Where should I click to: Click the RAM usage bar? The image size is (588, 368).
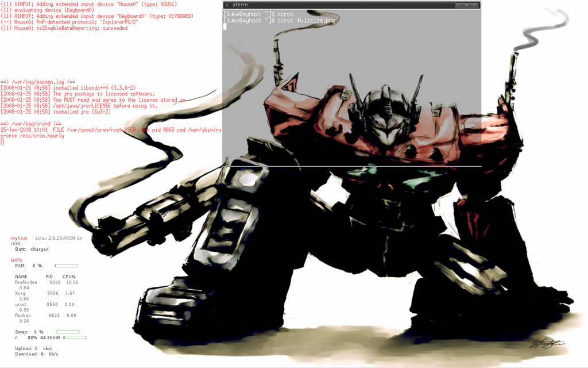pos(66,266)
